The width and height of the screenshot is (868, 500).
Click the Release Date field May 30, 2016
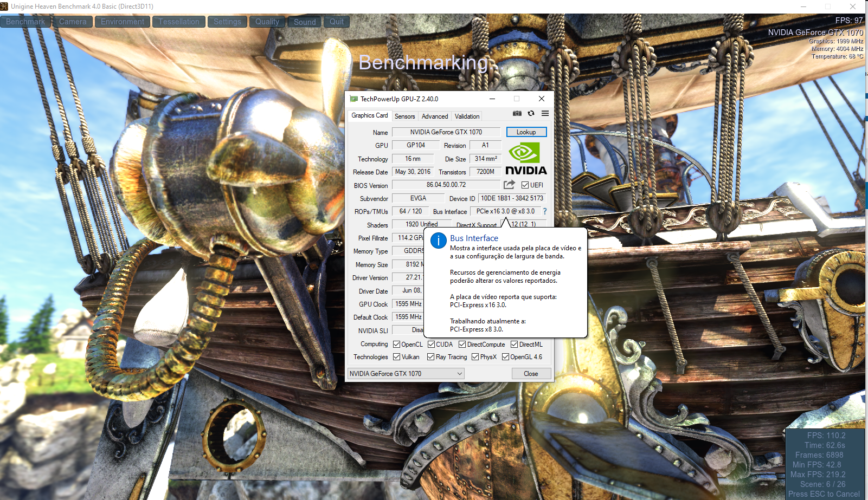point(413,172)
